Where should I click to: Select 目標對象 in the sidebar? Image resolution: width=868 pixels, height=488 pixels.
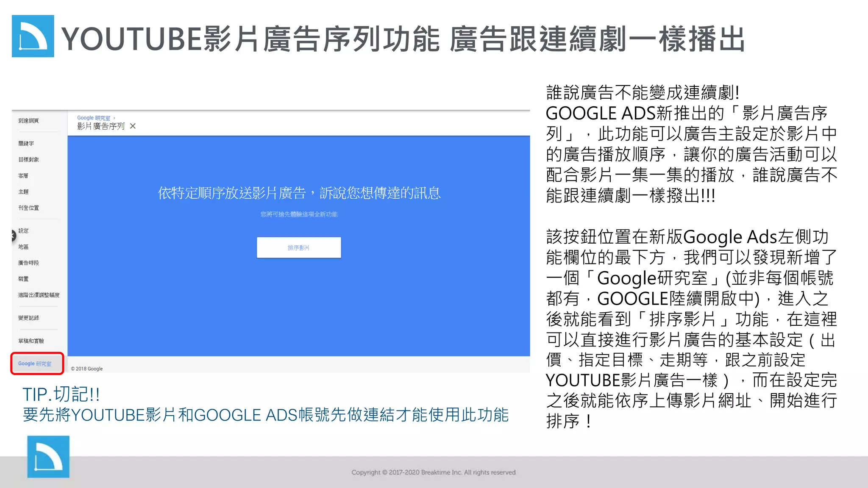28,160
